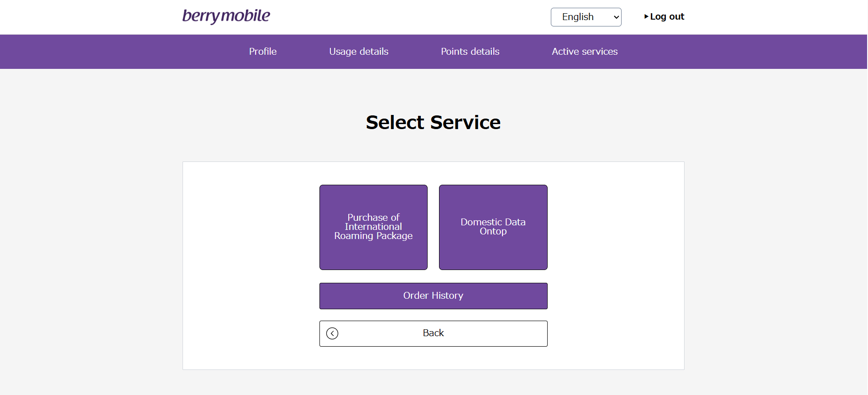This screenshot has height=395, width=868.
Task: Click the word Points in the navigation bar
Action: [x=454, y=52]
